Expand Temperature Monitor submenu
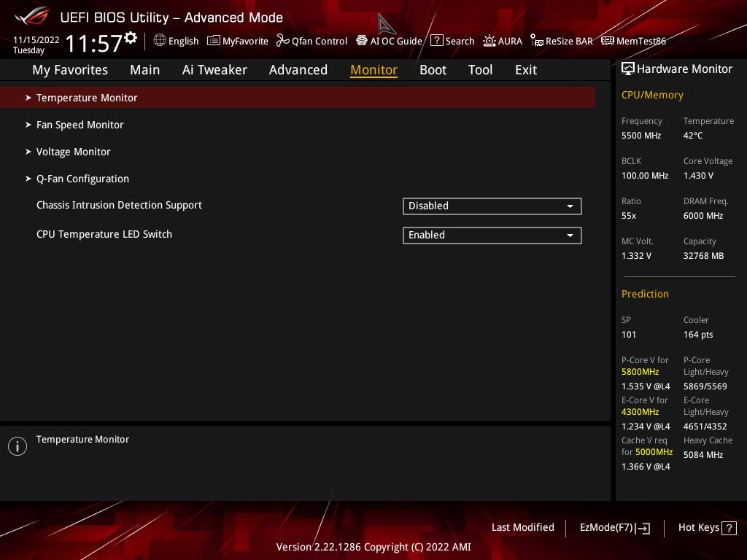747x560 pixels. click(x=298, y=98)
